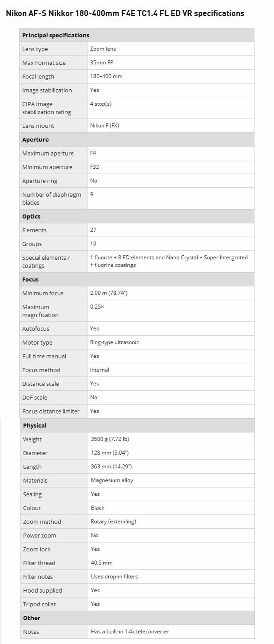Click the Ring-type ultrasonic motor value

point(114,342)
